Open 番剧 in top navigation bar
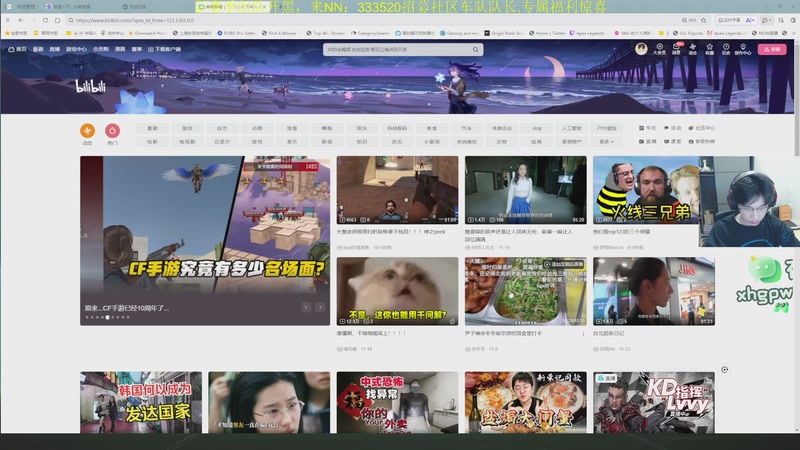The width and height of the screenshot is (800, 450). click(x=38, y=49)
